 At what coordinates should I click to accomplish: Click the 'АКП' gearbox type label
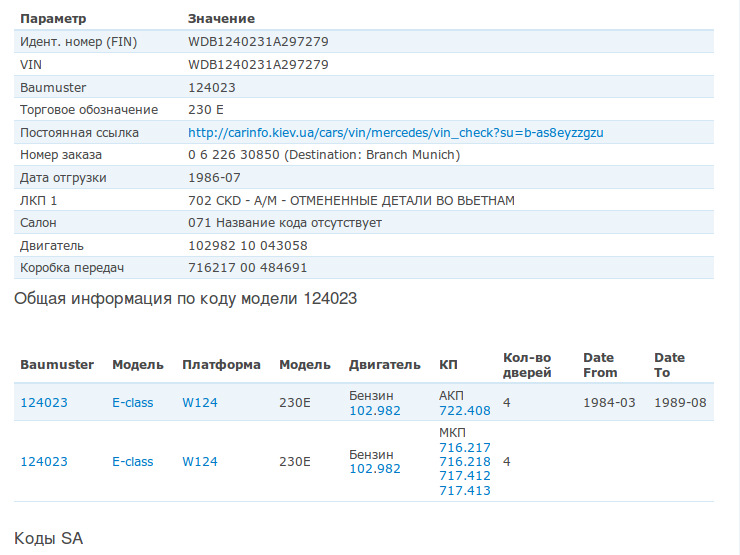pyautogui.click(x=451, y=395)
